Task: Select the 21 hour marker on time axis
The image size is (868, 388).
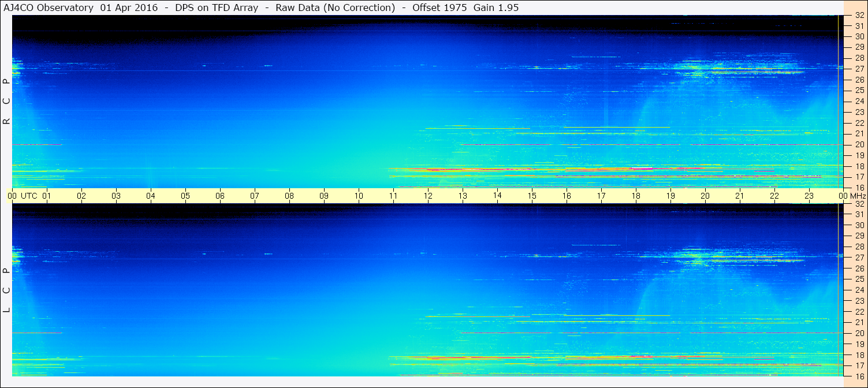Action: coord(740,196)
